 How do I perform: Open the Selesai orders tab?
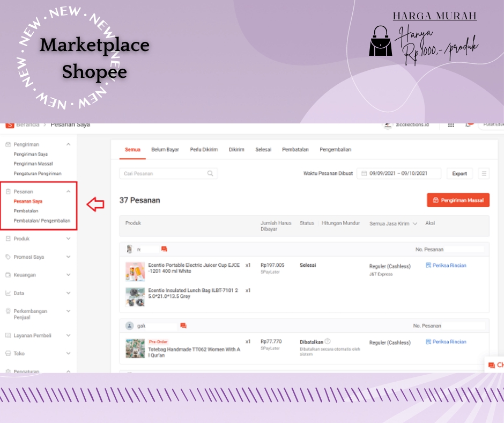(263, 150)
